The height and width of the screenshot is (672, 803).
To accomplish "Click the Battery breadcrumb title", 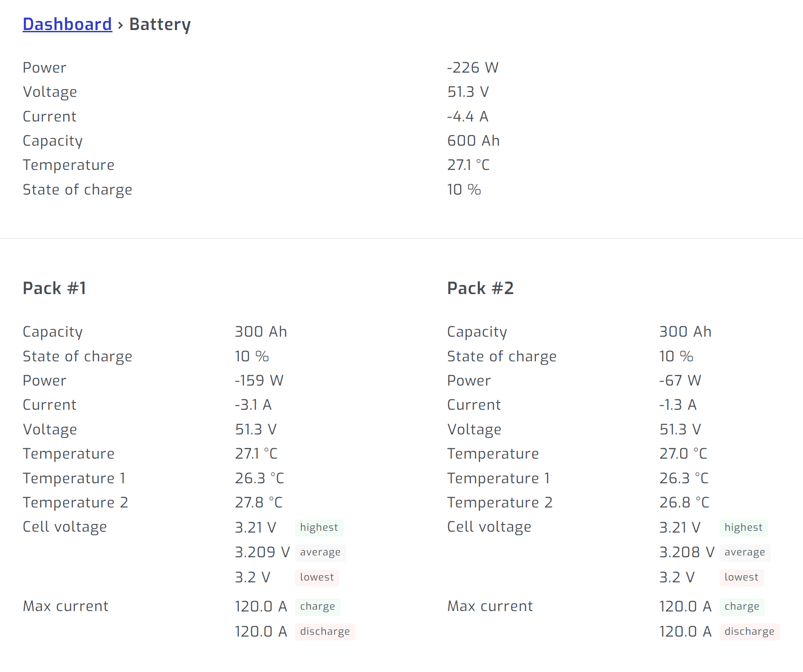I will (160, 24).
